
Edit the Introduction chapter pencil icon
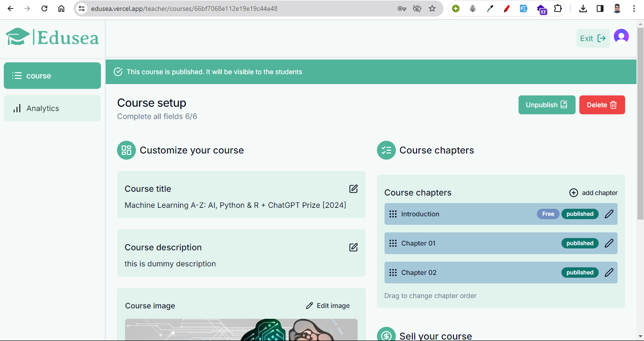[x=609, y=214]
